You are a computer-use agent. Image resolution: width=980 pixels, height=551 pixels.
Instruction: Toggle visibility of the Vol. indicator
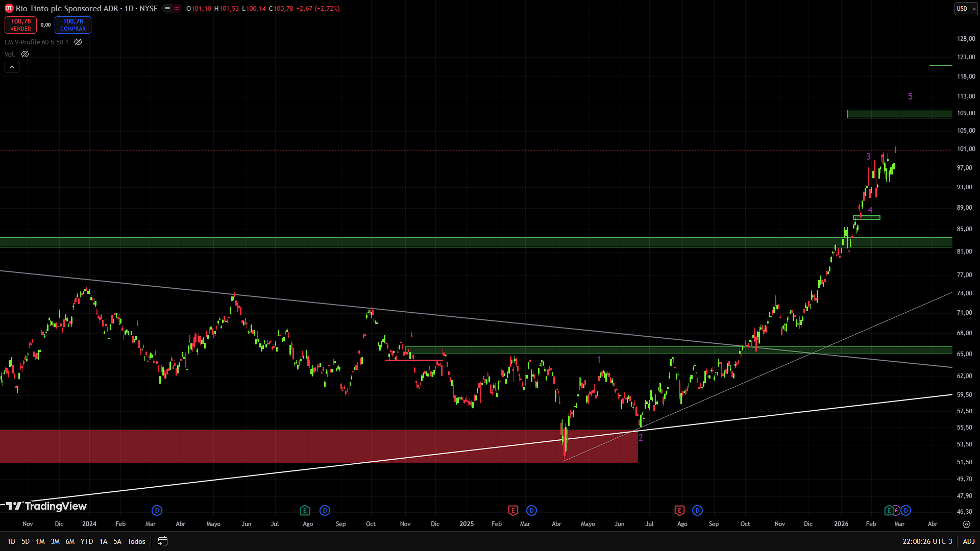click(x=24, y=54)
